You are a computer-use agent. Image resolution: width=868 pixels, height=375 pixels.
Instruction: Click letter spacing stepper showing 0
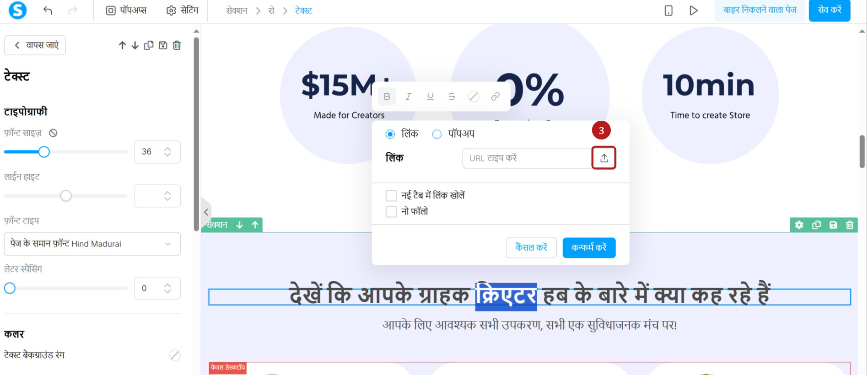[x=157, y=288]
